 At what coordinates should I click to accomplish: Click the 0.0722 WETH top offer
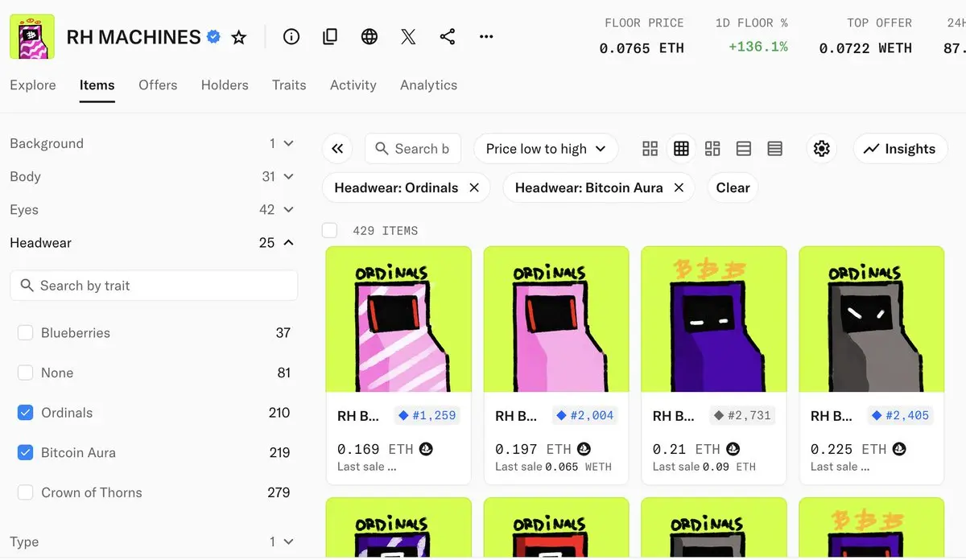tap(865, 48)
